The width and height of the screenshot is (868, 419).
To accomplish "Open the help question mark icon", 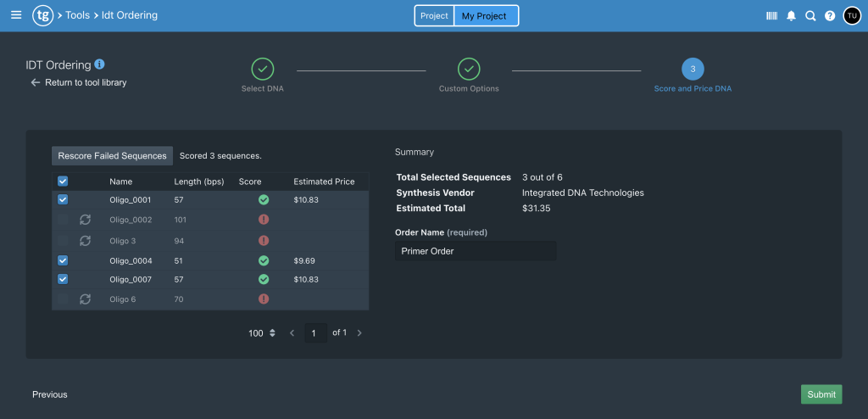I will tap(830, 15).
